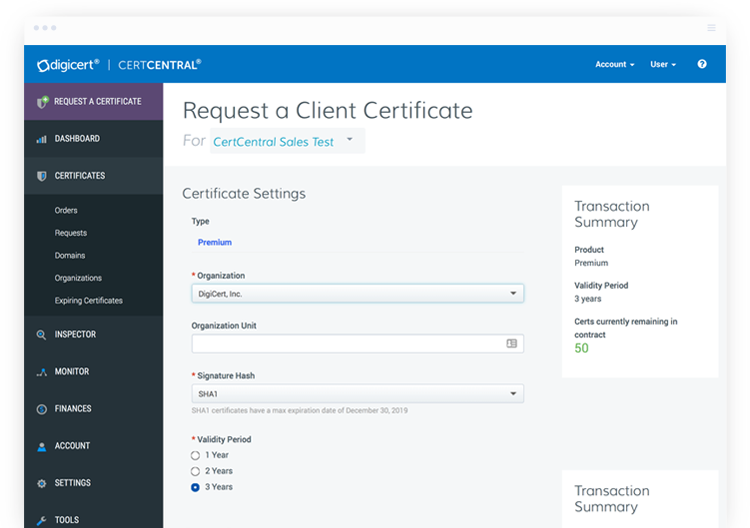Open the User menu in header
The image size is (750, 528).
pos(663,64)
